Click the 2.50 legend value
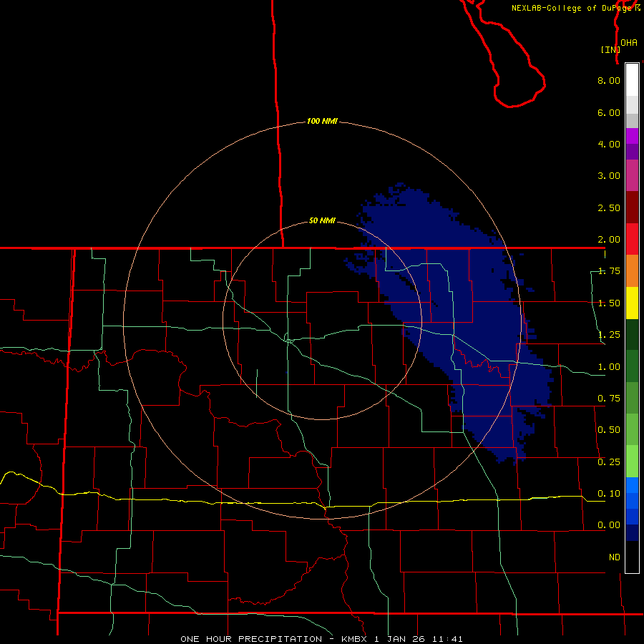 (609, 208)
